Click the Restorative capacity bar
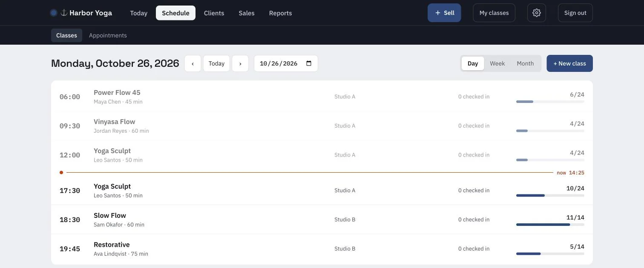The image size is (644, 268). (550, 254)
